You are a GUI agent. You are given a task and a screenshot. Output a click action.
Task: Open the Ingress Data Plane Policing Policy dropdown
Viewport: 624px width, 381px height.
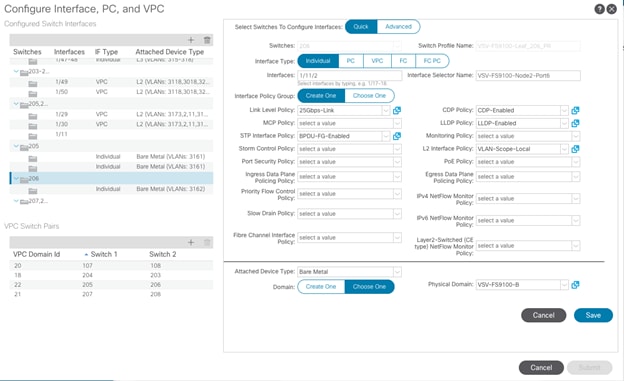click(397, 177)
